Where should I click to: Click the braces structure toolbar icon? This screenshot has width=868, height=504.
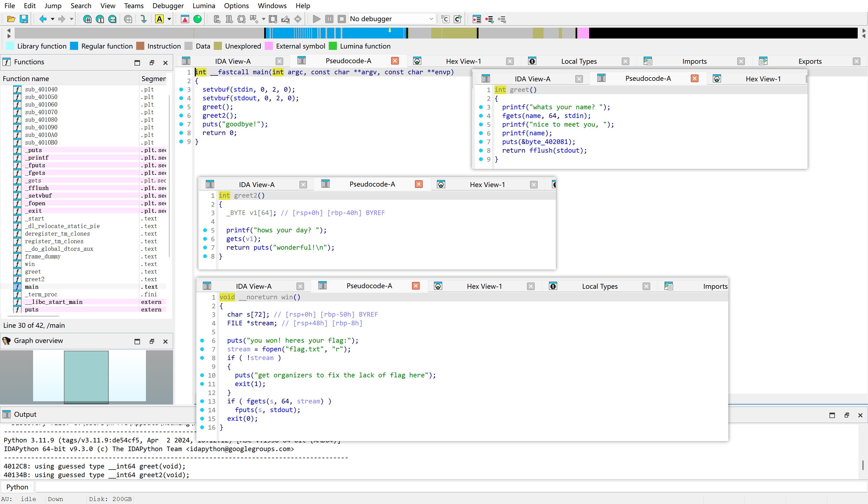point(241,19)
